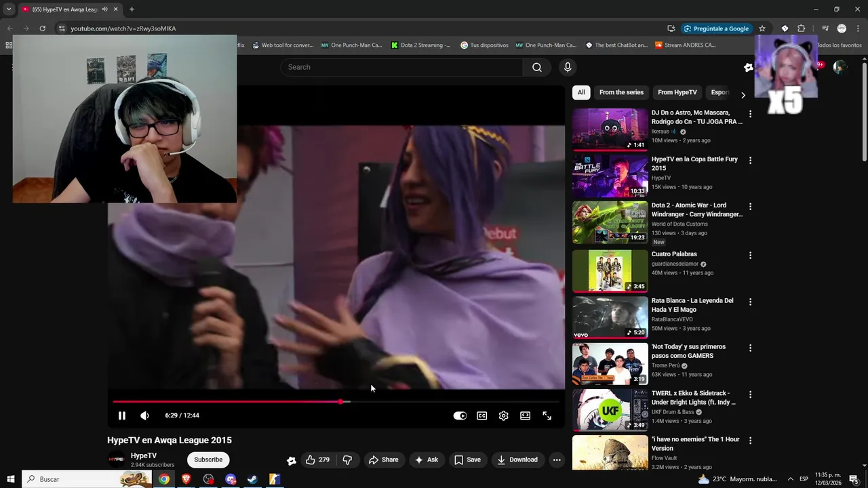
Task: Bookmark this page with star
Action: pos(762,28)
